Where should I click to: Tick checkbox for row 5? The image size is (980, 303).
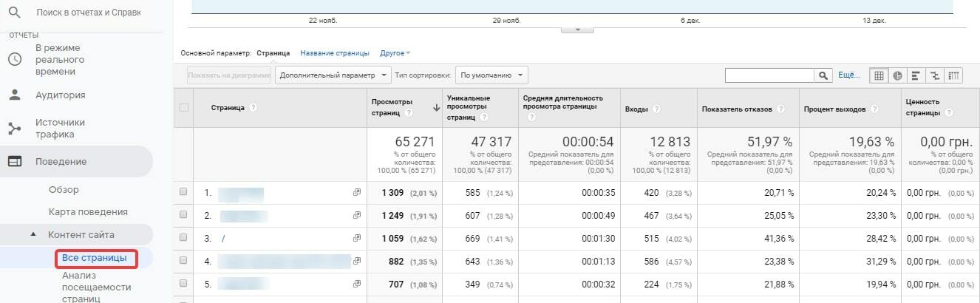point(184,283)
